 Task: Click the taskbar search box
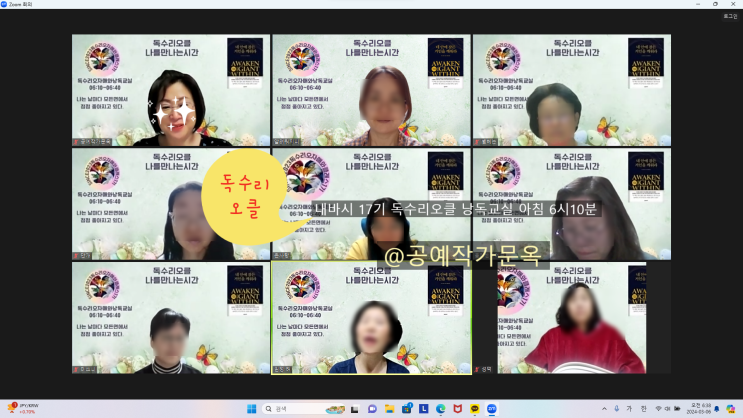(x=304, y=409)
